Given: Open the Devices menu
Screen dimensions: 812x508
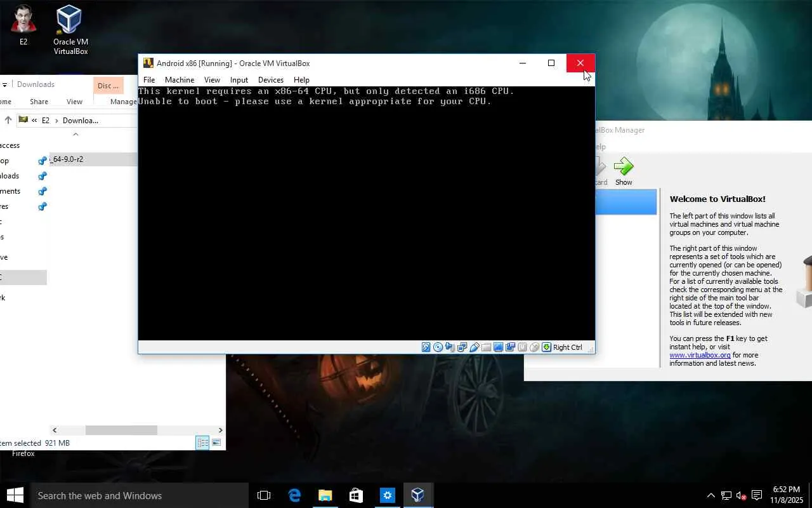Looking at the screenshot, I should (271, 80).
